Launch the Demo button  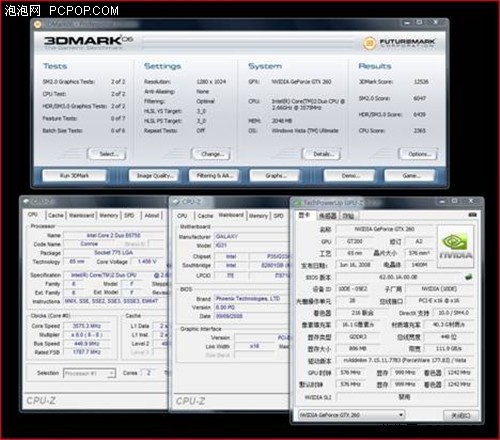click(349, 175)
